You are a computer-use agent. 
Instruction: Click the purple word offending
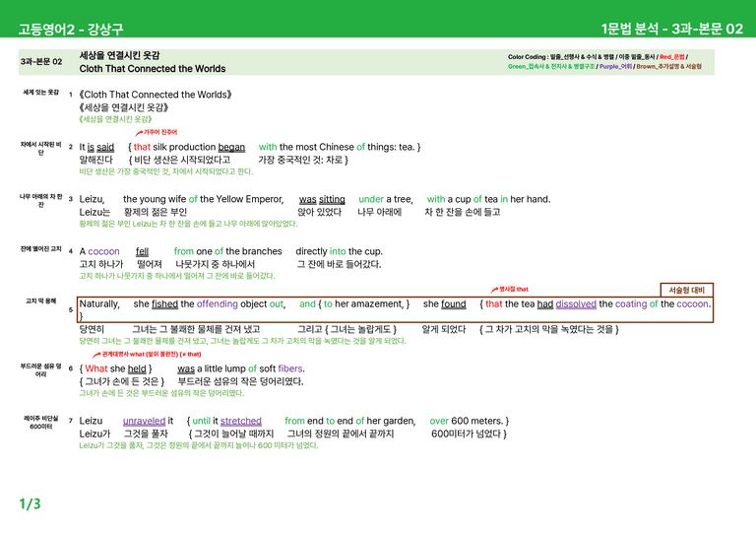click(217, 303)
